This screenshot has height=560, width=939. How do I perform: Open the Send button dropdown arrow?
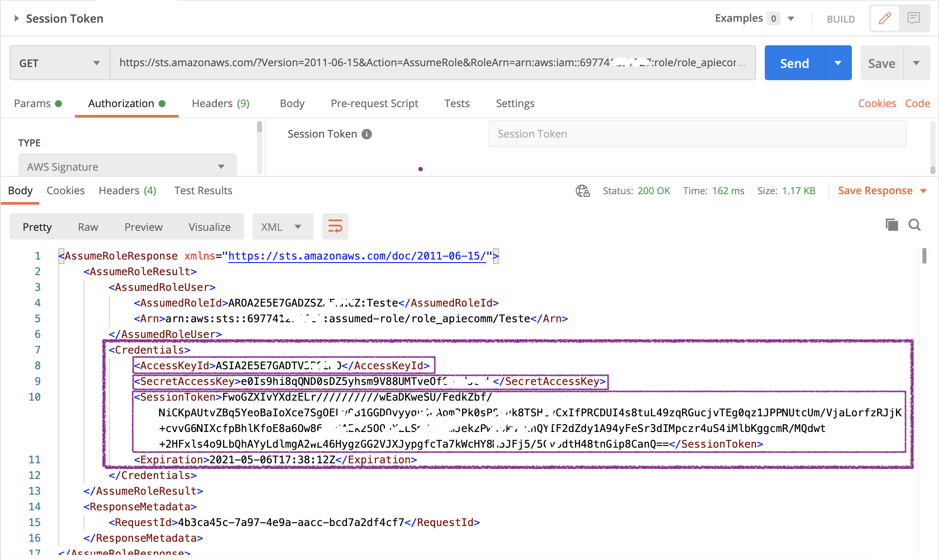tap(838, 63)
